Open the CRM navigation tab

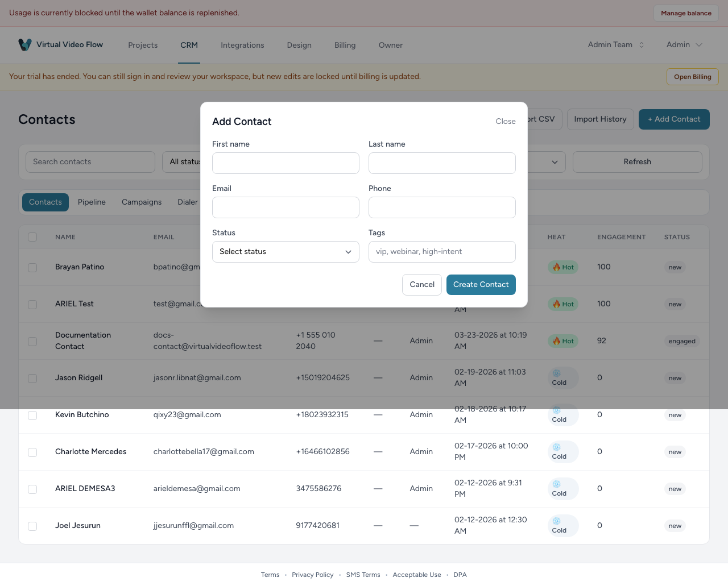coord(189,45)
